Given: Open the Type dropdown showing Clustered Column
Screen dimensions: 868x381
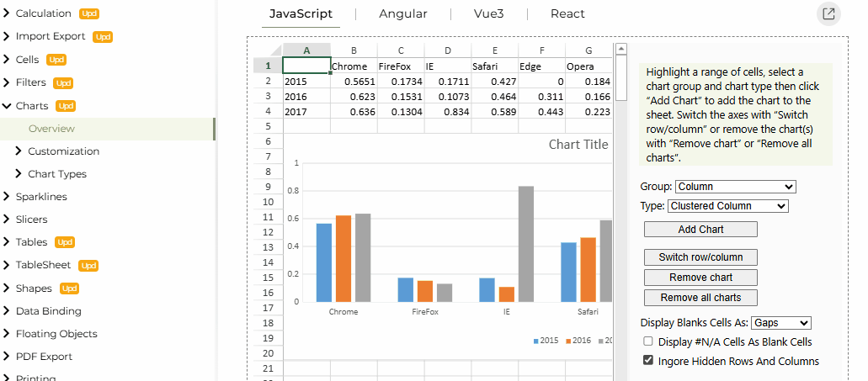Looking at the screenshot, I should (728, 206).
